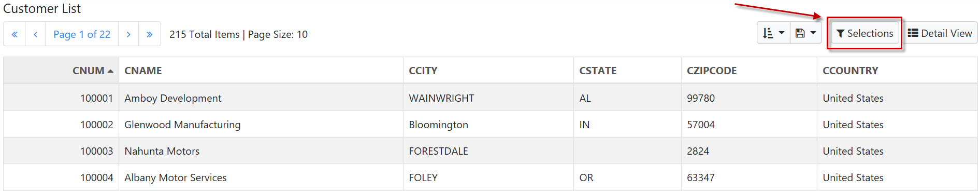Image resolution: width=980 pixels, height=191 pixels.
Task: Go to the next page arrow
Action: click(128, 34)
